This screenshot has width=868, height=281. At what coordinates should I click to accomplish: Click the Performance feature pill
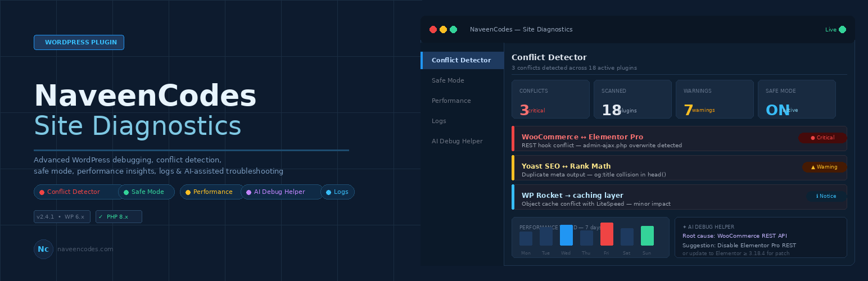[211, 192]
